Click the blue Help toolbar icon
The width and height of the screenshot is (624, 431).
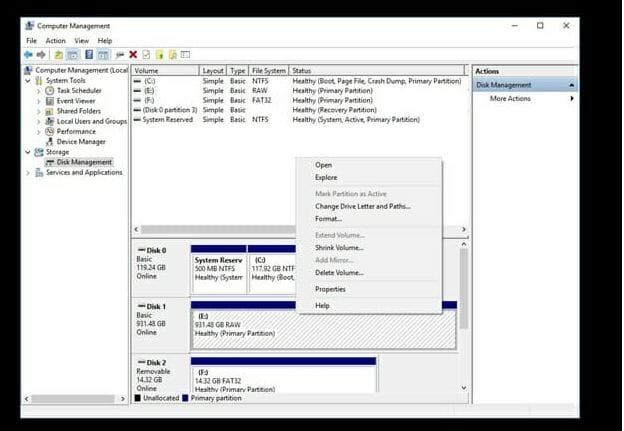point(89,55)
